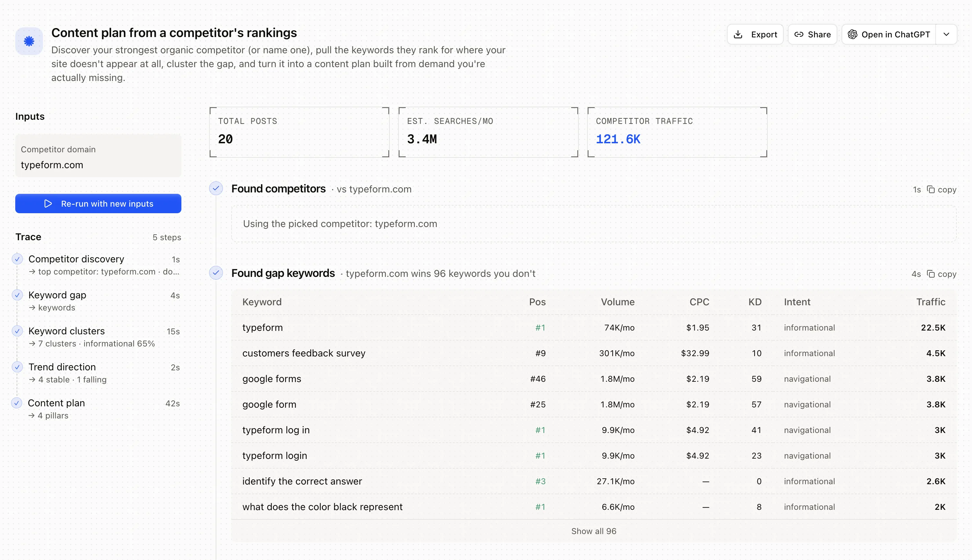Viewport: 972px width, 560px height.
Task: Click the '6.6K/mo' volume value
Action: click(618, 507)
